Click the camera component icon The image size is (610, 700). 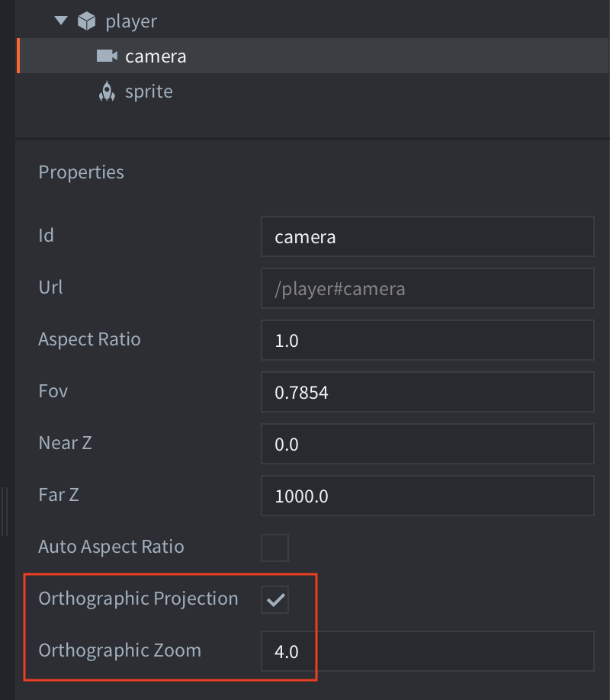(106, 56)
